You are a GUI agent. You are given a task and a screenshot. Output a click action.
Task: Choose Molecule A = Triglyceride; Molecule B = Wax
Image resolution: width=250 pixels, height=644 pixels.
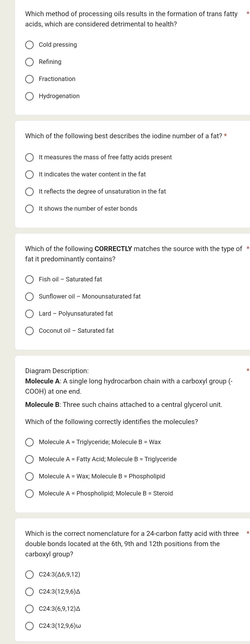30,442
